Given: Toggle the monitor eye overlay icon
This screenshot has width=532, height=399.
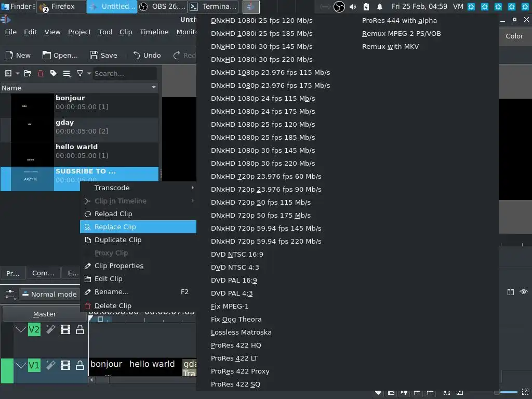Looking at the screenshot, I should (524, 292).
